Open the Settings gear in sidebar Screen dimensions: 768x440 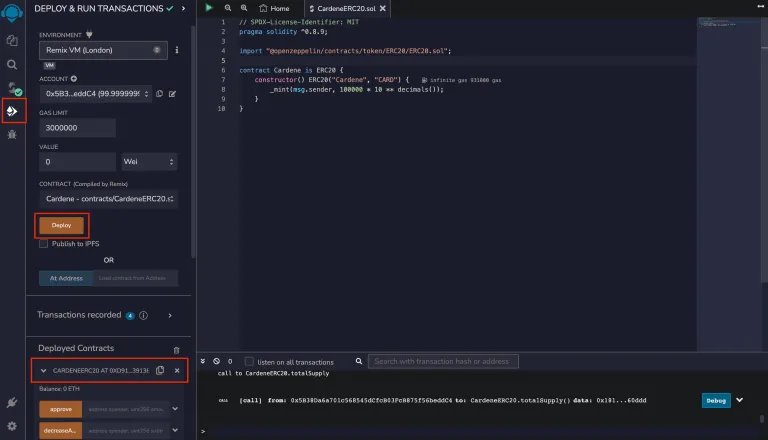coord(12,426)
